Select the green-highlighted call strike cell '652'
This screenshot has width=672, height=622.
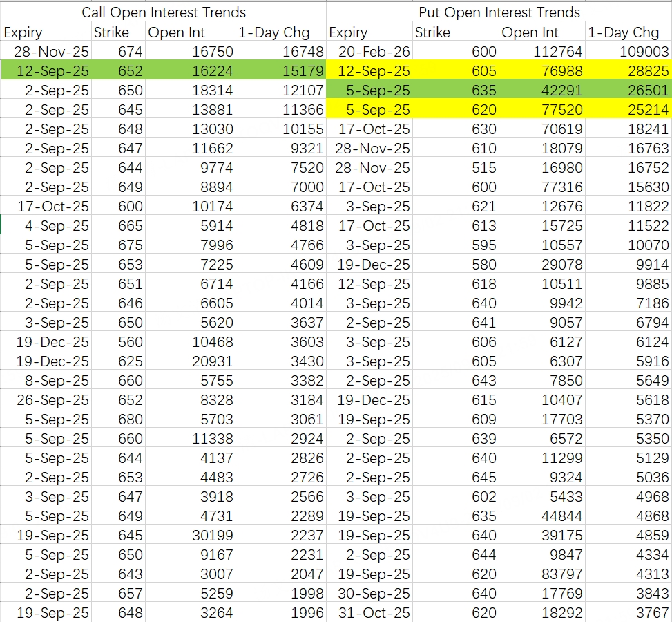pyautogui.click(x=118, y=70)
